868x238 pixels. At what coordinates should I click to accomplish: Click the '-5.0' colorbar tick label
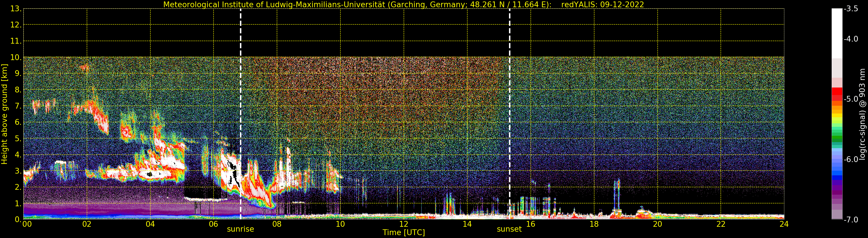point(851,99)
